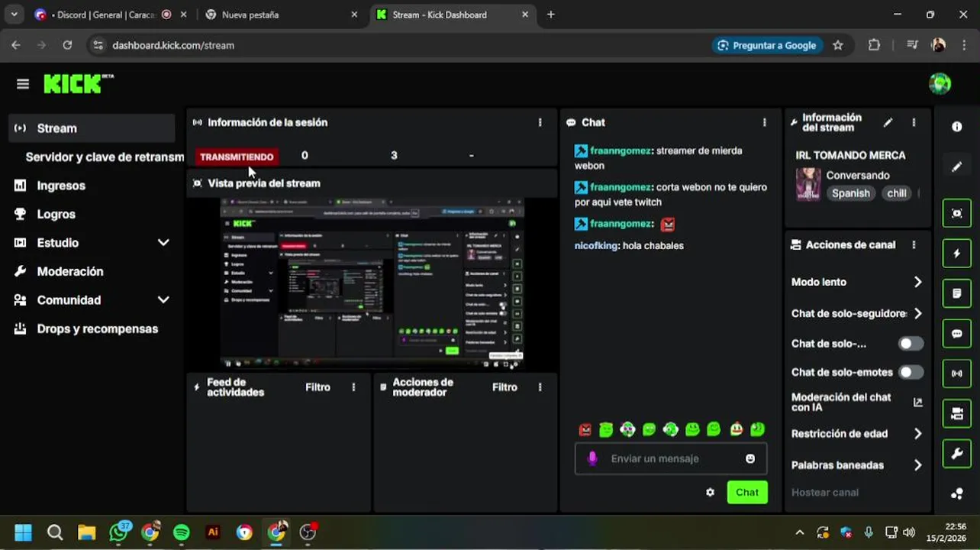Open chat settings gear icon

coord(710,493)
